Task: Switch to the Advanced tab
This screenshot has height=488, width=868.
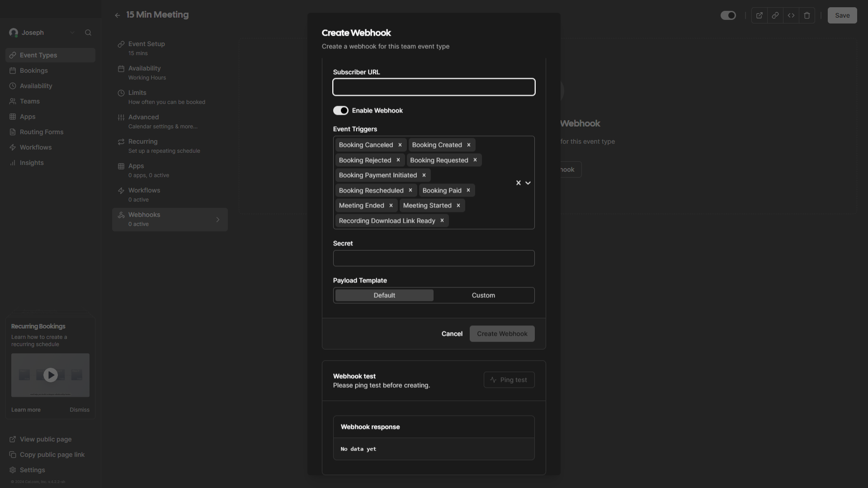Action: click(x=170, y=122)
